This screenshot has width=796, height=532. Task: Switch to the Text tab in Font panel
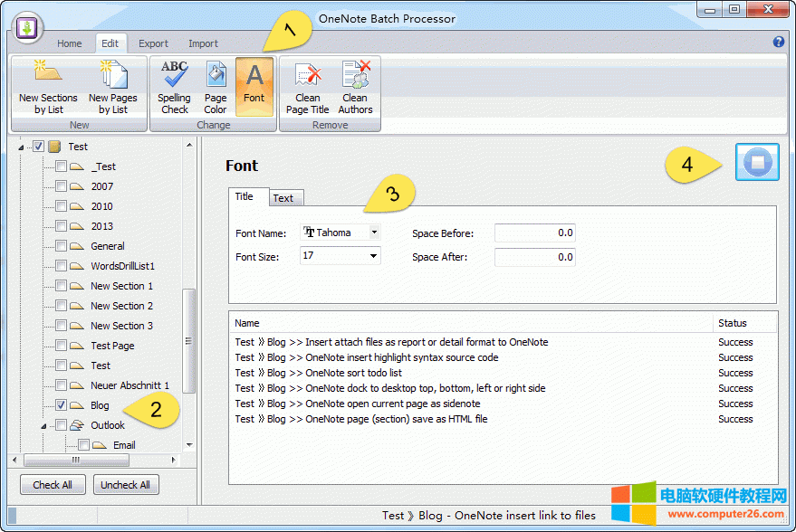click(x=285, y=197)
